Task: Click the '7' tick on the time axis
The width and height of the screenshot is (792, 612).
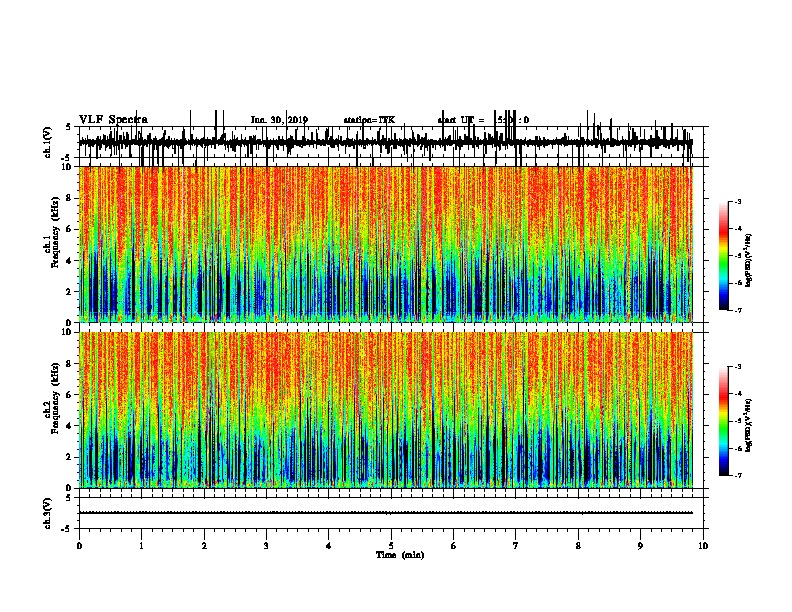Action: tap(516, 546)
